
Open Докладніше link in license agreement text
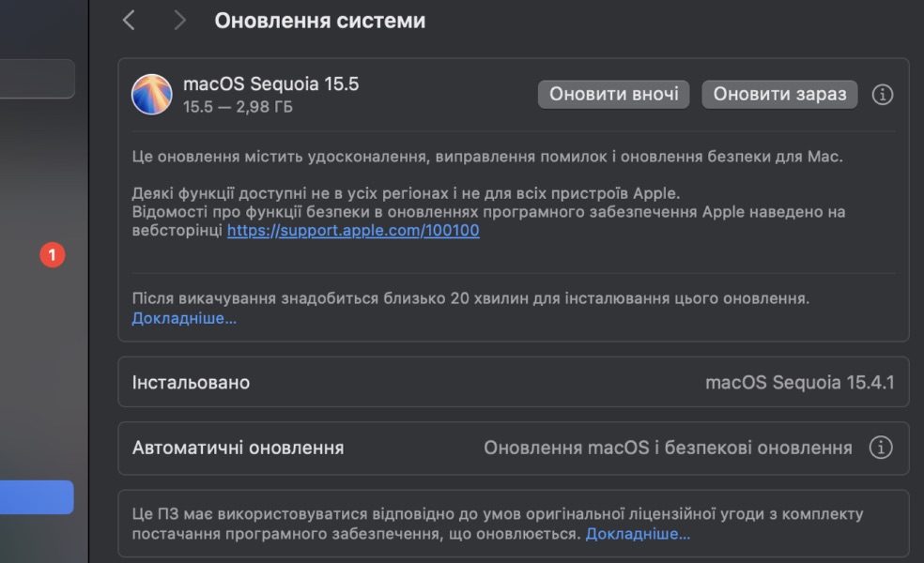(x=638, y=534)
